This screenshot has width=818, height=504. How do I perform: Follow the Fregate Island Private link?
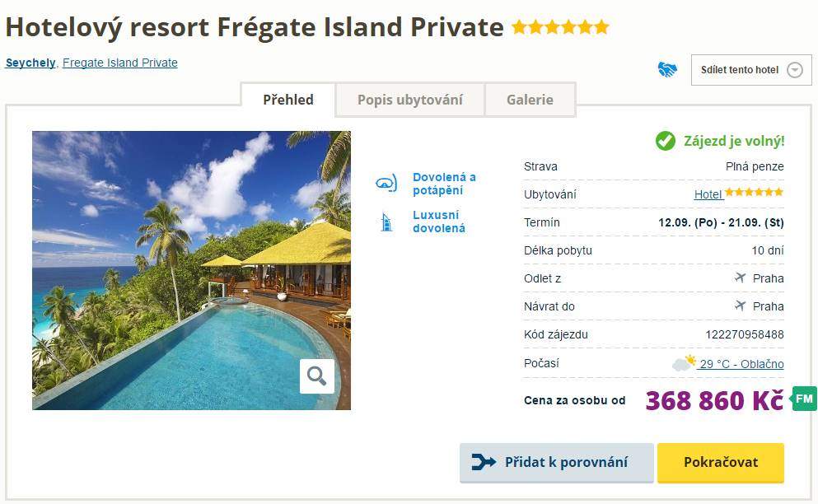[x=119, y=63]
